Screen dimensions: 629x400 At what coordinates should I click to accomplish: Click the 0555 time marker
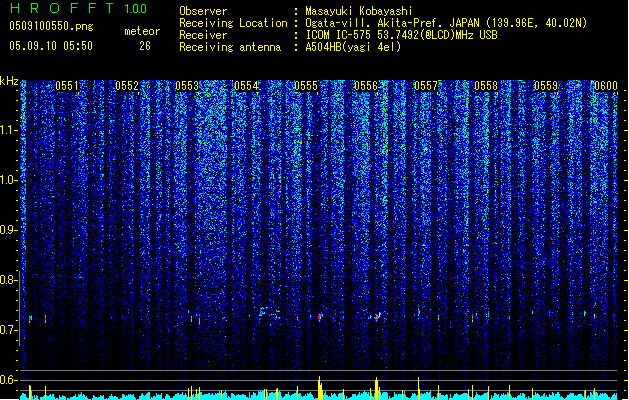306,86
